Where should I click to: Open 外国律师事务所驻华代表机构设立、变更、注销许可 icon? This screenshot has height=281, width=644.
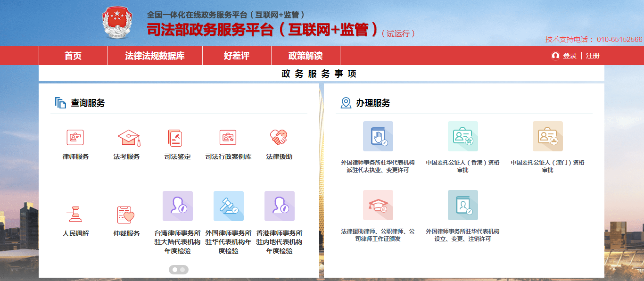coord(462,206)
